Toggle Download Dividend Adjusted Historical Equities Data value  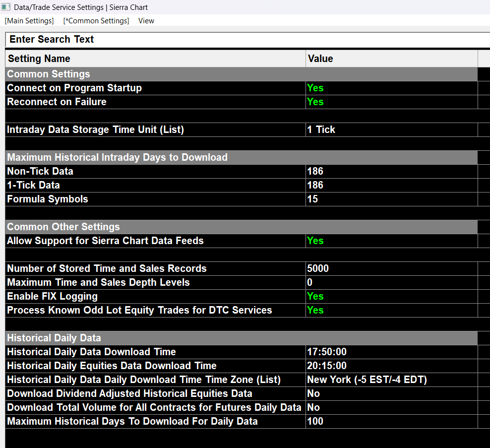pyautogui.click(x=392, y=393)
